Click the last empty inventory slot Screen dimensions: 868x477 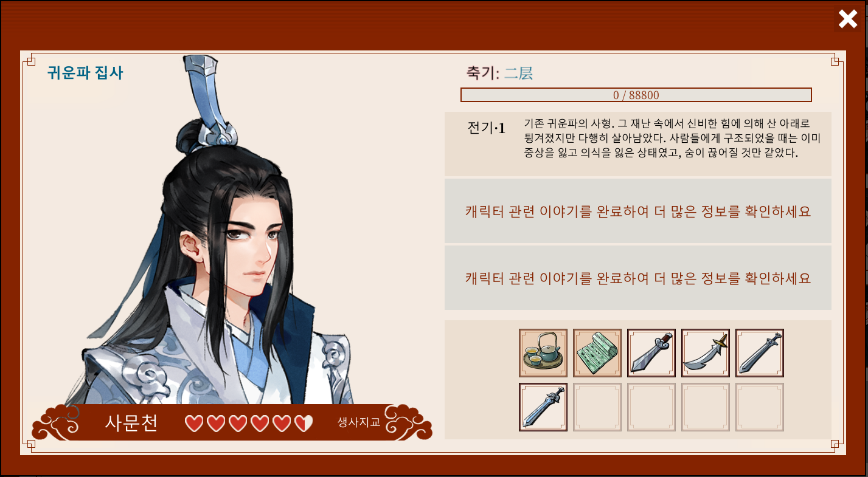[760, 407]
